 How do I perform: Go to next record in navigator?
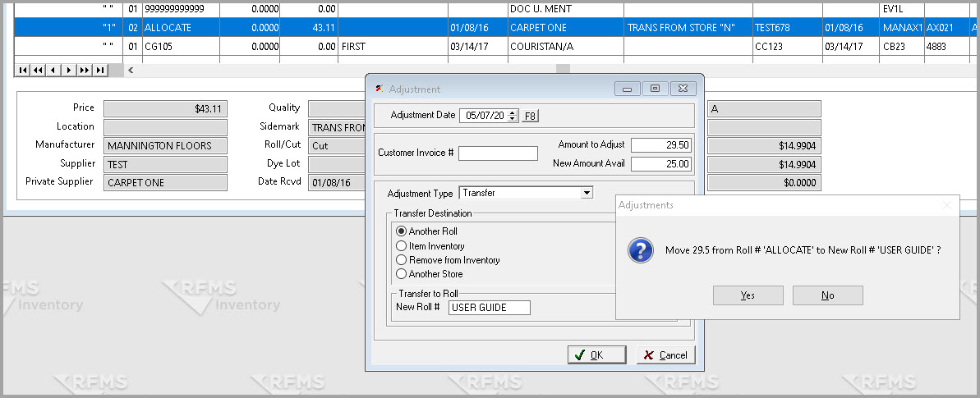coord(69,70)
